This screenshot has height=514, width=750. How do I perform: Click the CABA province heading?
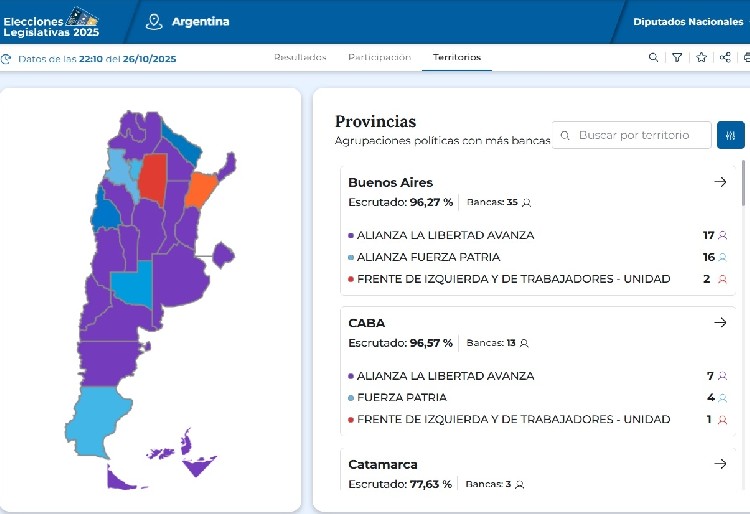[x=366, y=323]
